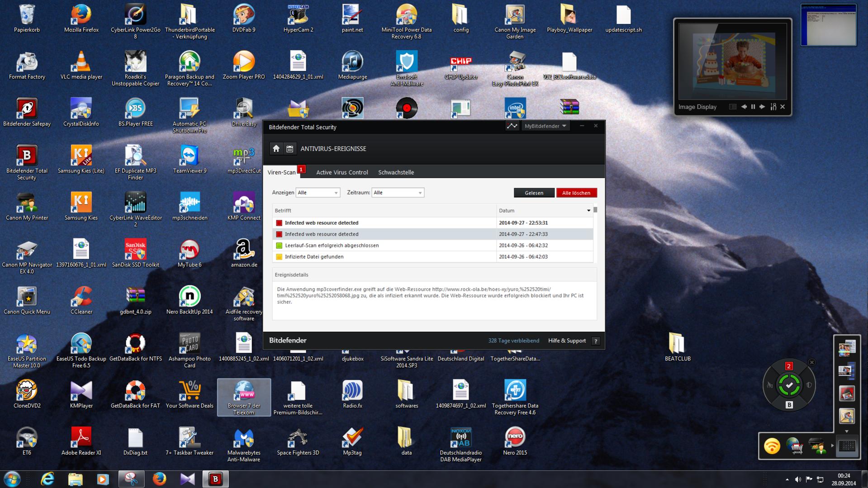Screen dimensions: 868x488
Task: Sort events by the Betrefft column header
Action: (x=384, y=211)
